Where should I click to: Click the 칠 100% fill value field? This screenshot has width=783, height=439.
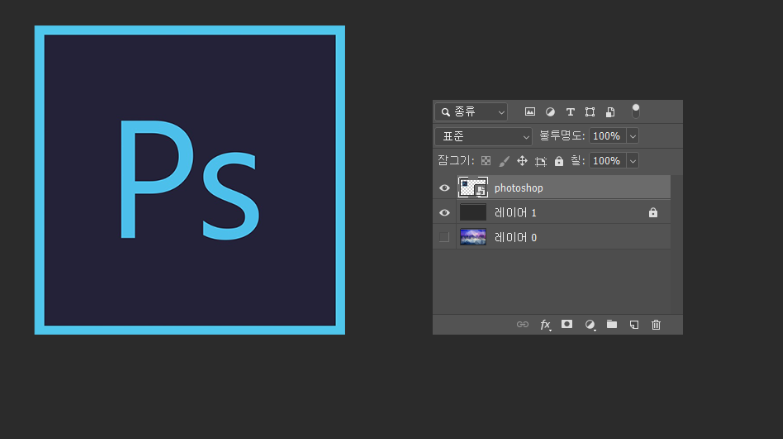(x=607, y=161)
